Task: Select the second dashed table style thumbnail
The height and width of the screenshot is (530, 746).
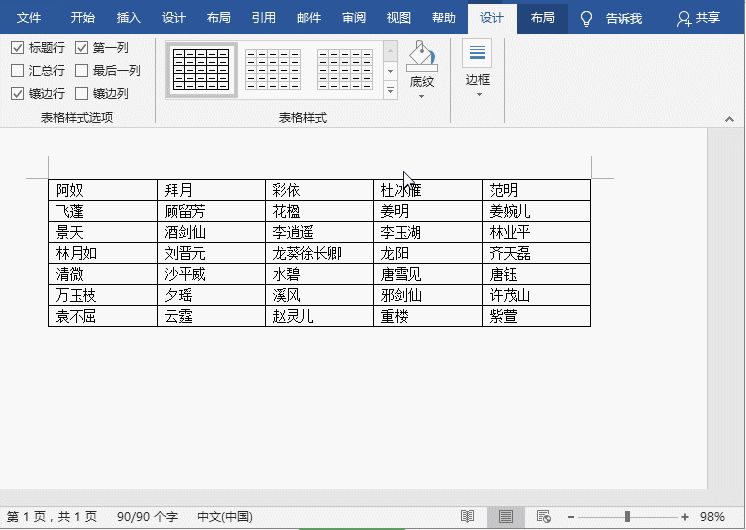Action: 273,69
